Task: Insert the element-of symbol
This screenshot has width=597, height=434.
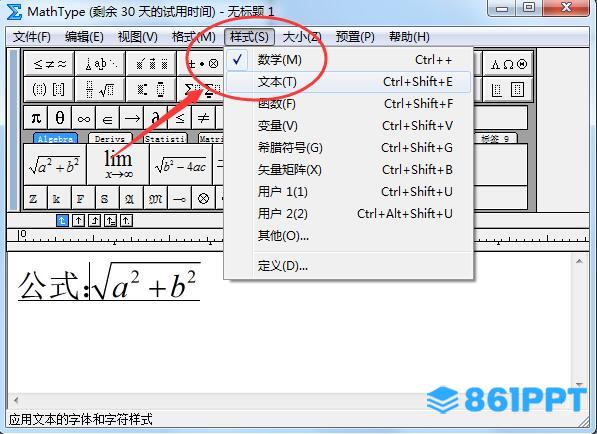Action: (108, 118)
